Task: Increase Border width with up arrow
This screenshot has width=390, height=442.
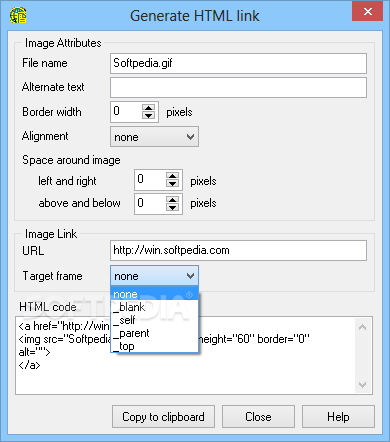Action: click(148, 108)
